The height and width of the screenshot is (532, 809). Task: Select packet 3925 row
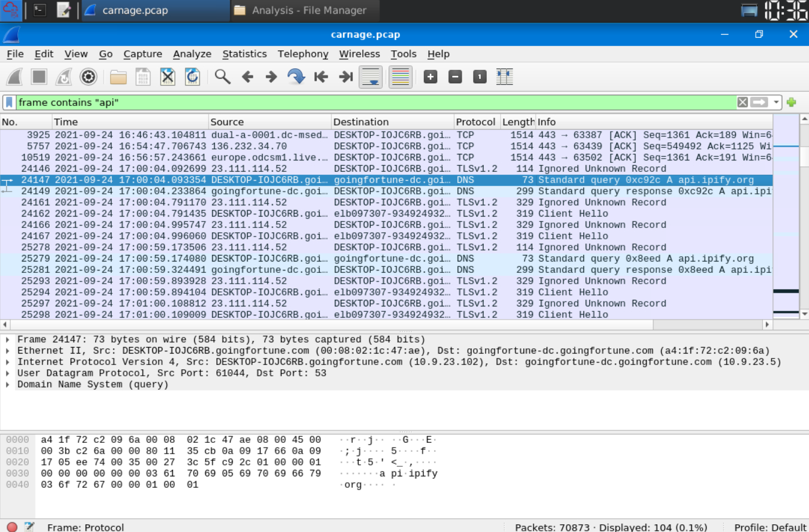pos(386,135)
